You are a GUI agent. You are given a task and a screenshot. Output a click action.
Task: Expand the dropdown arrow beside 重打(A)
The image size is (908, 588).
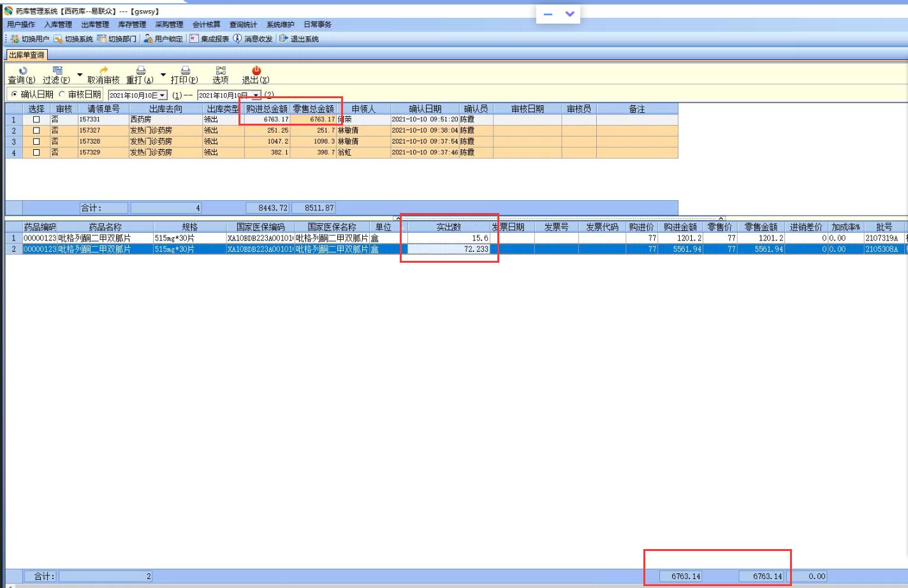click(x=163, y=75)
